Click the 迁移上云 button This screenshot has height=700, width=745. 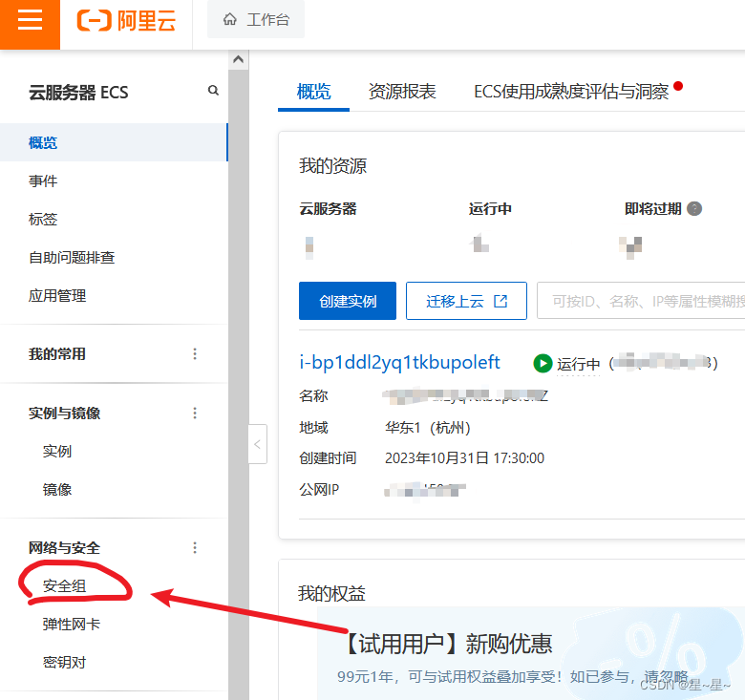coord(466,301)
